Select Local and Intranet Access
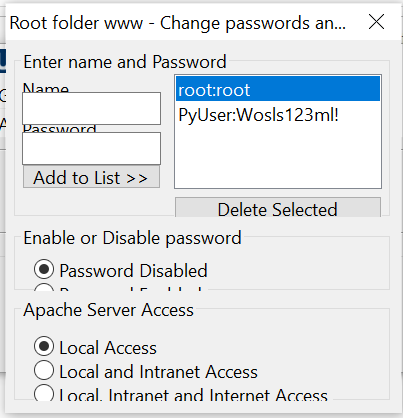The image size is (403, 418). click(146, 371)
